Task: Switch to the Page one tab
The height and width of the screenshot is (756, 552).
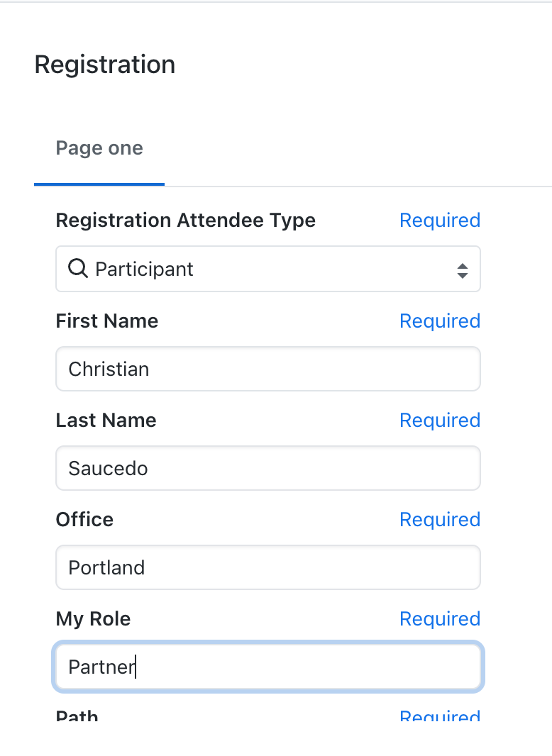Action: [x=99, y=148]
